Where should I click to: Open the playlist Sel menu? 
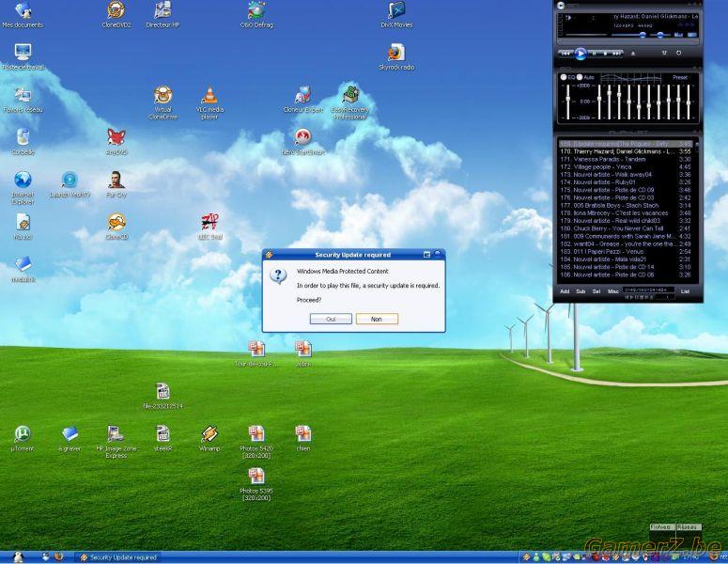tap(596, 291)
